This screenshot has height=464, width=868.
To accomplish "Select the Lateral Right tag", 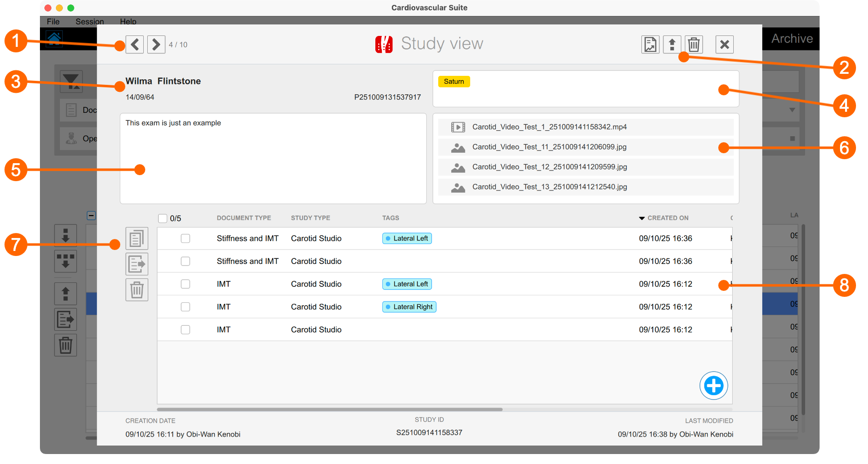I will (x=409, y=306).
